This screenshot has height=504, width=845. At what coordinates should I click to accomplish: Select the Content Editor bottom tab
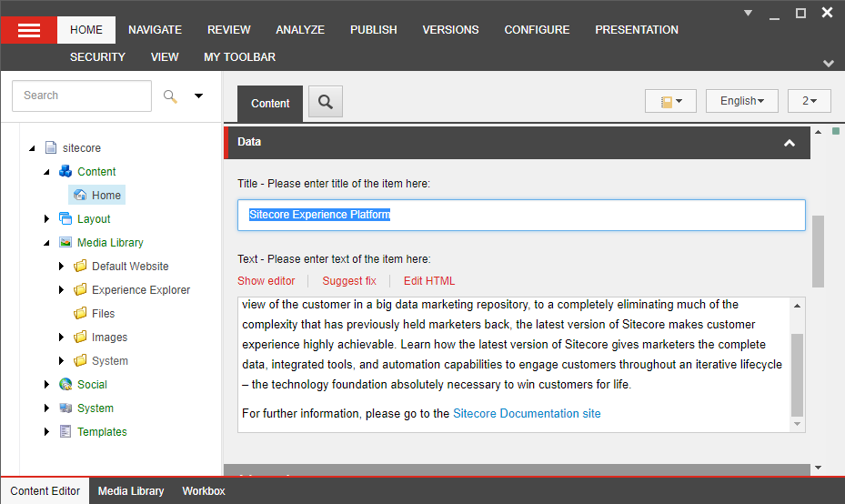click(45, 491)
